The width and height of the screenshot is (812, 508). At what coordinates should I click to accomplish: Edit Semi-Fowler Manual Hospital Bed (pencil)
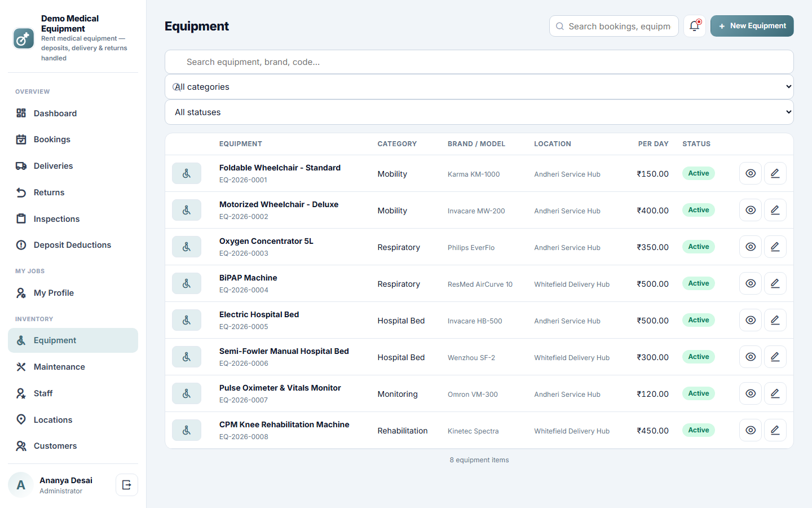775,357
